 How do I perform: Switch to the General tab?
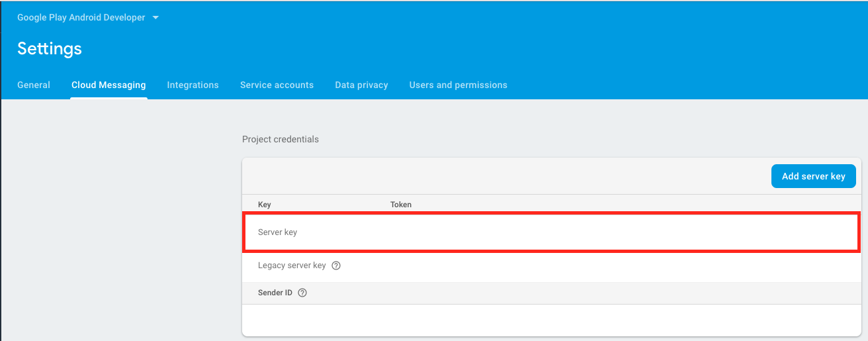34,85
